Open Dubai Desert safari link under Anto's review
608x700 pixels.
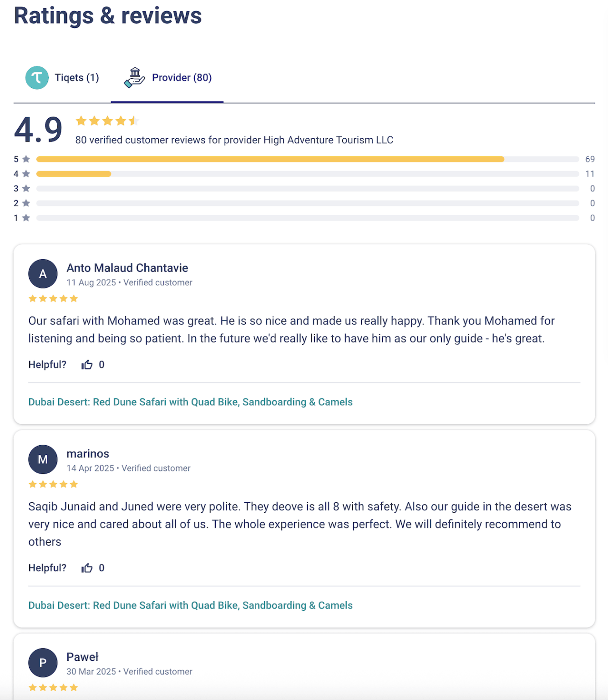click(190, 402)
